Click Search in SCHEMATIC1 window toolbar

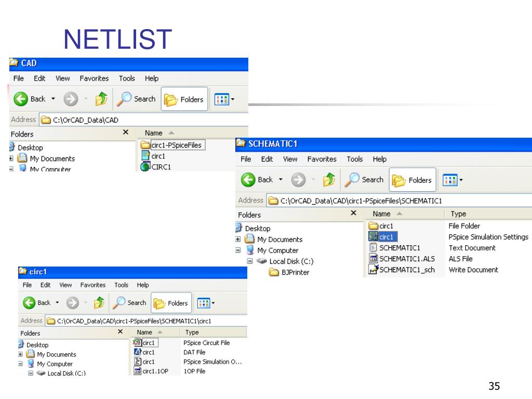click(x=364, y=180)
